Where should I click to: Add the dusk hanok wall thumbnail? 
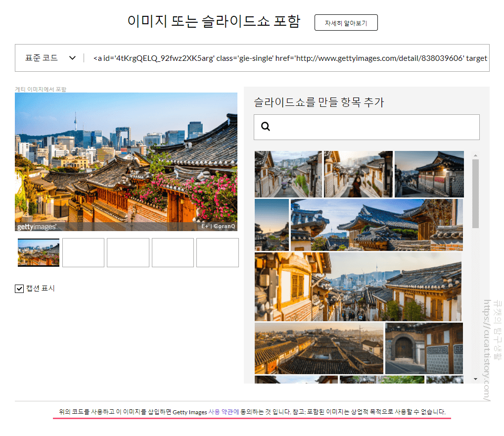(x=429, y=174)
